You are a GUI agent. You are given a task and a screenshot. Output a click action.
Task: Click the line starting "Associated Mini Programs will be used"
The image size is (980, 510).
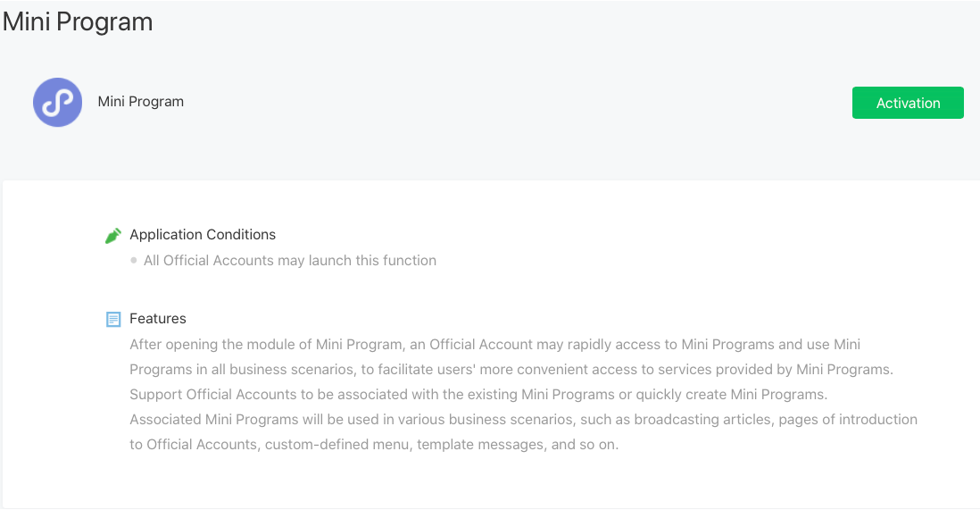click(523, 420)
